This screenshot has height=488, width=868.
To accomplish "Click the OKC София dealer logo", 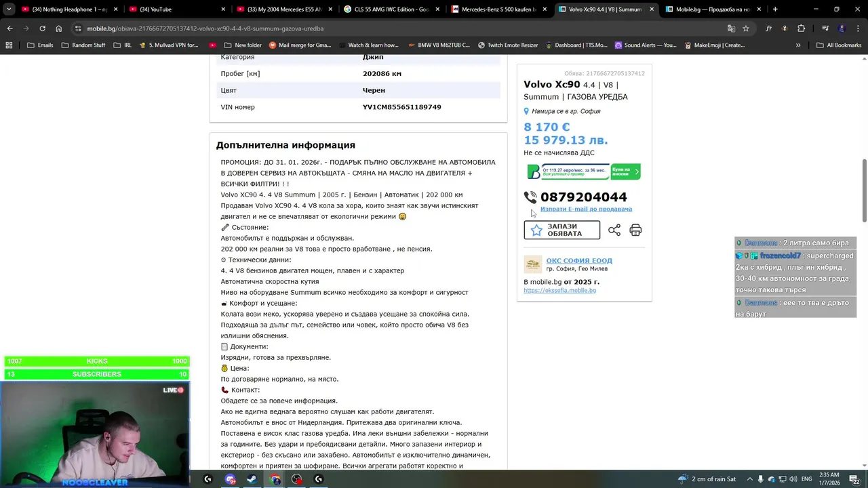I will 533,264.
